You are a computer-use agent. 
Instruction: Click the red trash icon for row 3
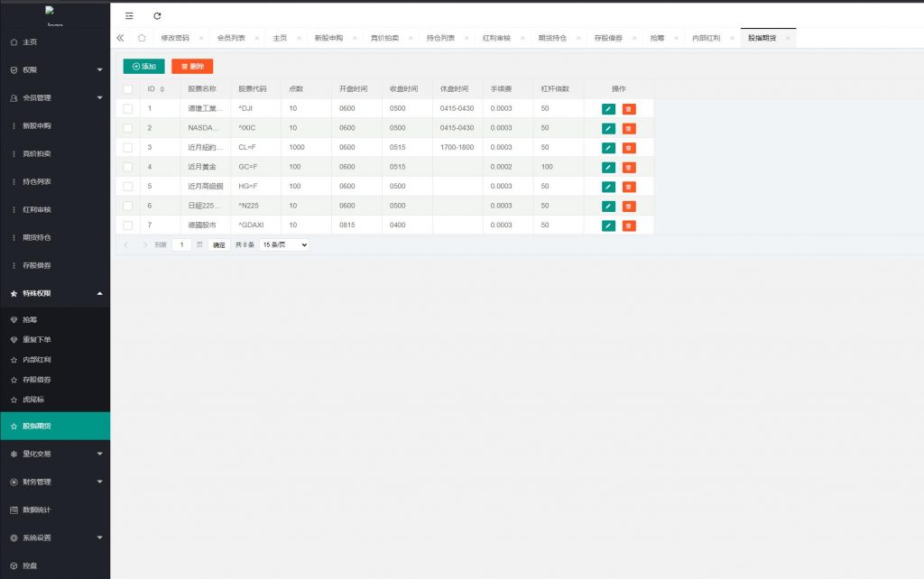[x=629, y=148]
